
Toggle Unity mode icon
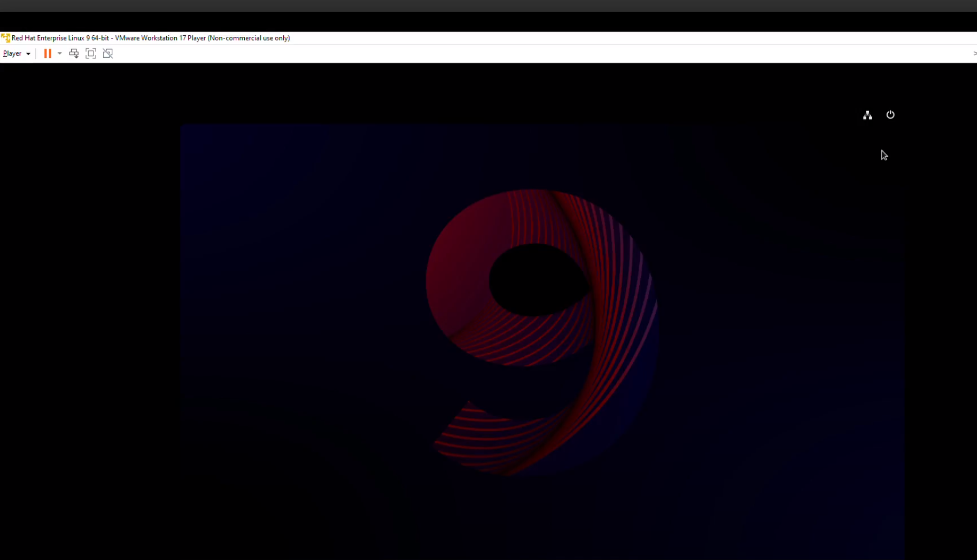point(108,53)
